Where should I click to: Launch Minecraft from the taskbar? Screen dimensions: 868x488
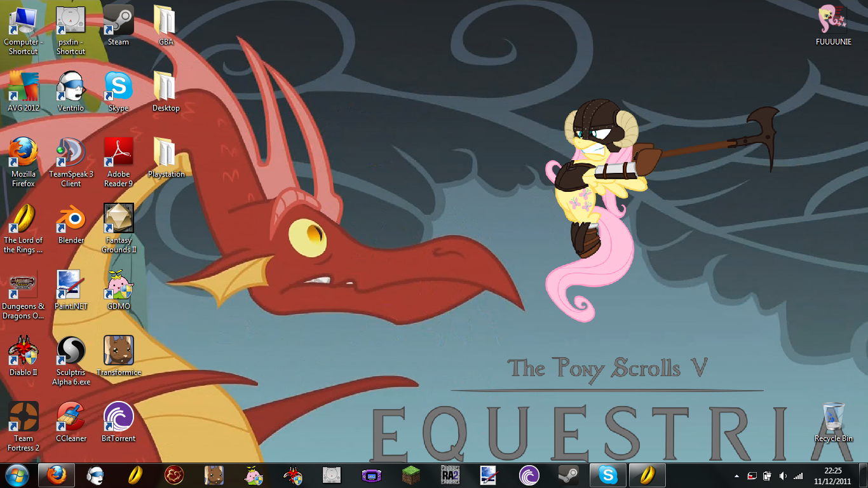[x=411, y=475]
